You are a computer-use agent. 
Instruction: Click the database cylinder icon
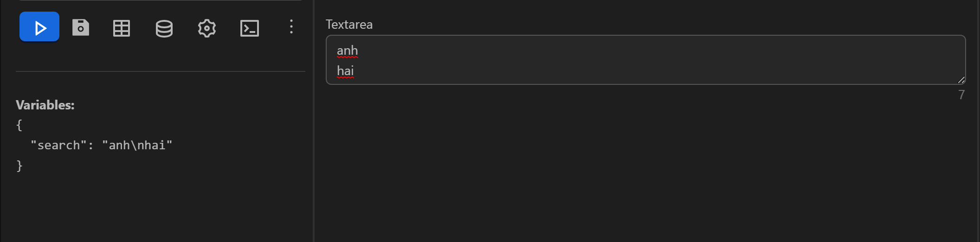coord(164,28)
